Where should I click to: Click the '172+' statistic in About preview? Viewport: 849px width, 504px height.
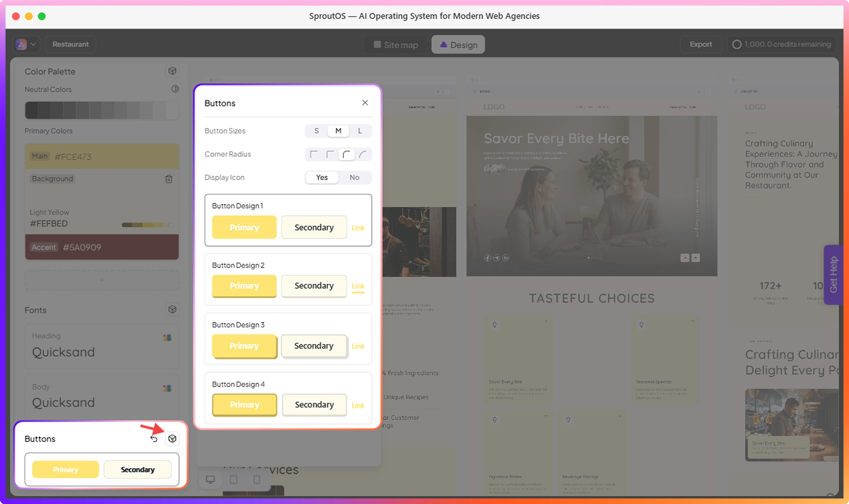pyautogui.click(x=770, y=286)
